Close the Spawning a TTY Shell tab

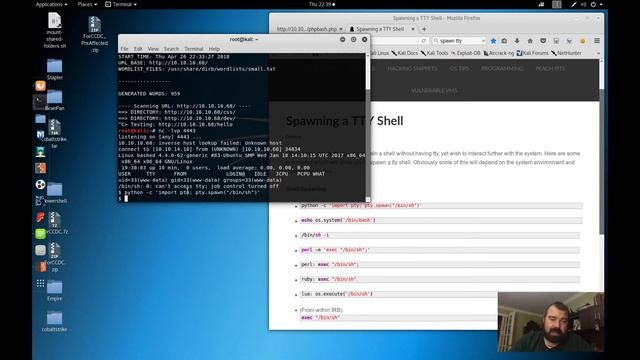pos(413,29)
